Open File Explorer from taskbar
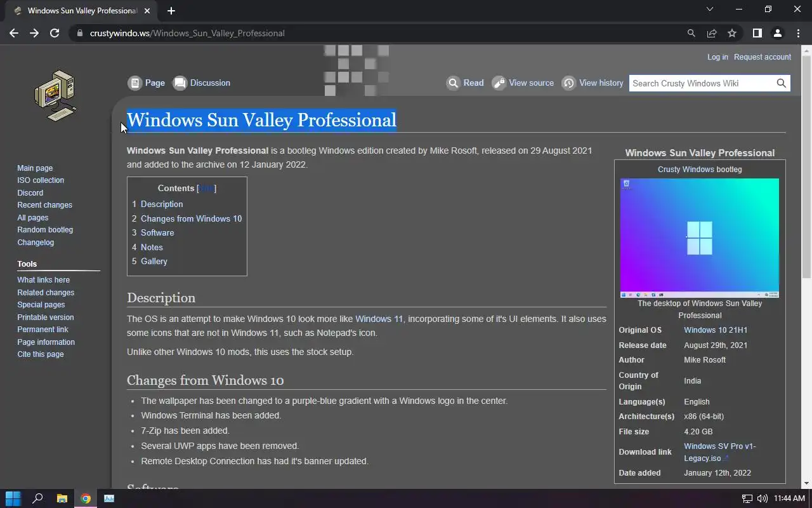812x508 pixels. tap(62, 498)
